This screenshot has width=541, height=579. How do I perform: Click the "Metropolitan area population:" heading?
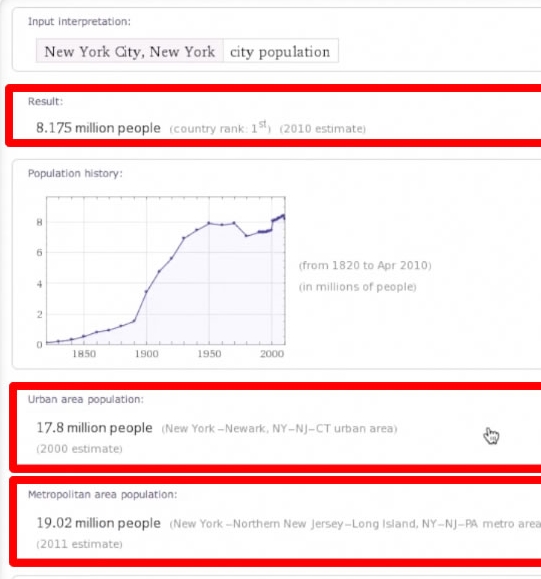click(x=102, y=495)
